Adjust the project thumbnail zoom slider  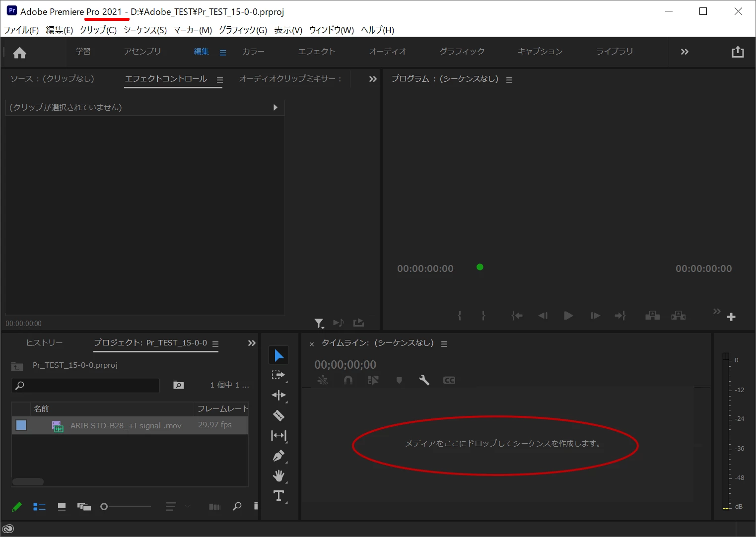click(126, 507)
